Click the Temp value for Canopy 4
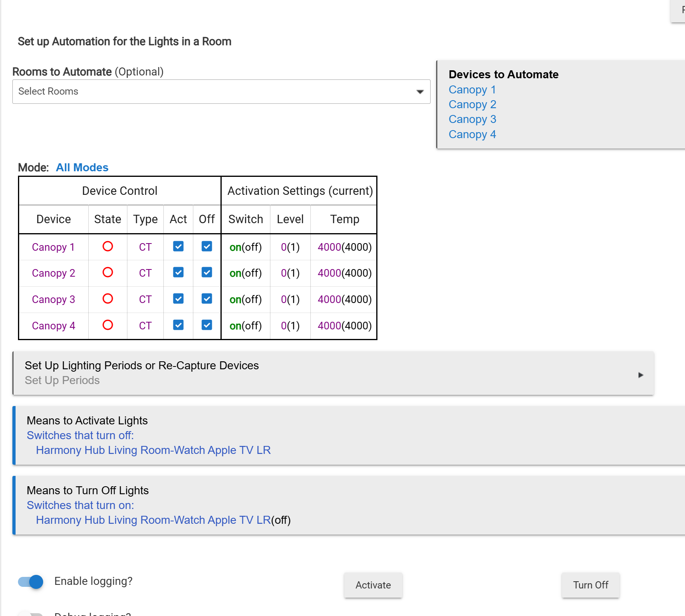The image size is (685, 616). click(344, 326)
